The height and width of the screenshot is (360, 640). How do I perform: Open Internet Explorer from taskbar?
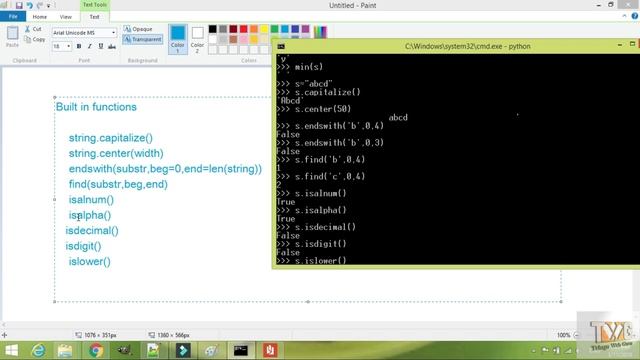coord(39,350)
